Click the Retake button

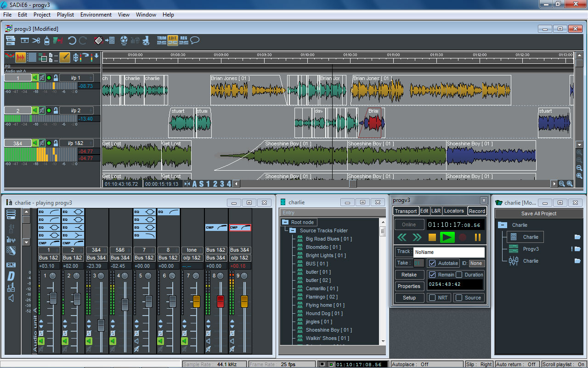tap(409, 275)
